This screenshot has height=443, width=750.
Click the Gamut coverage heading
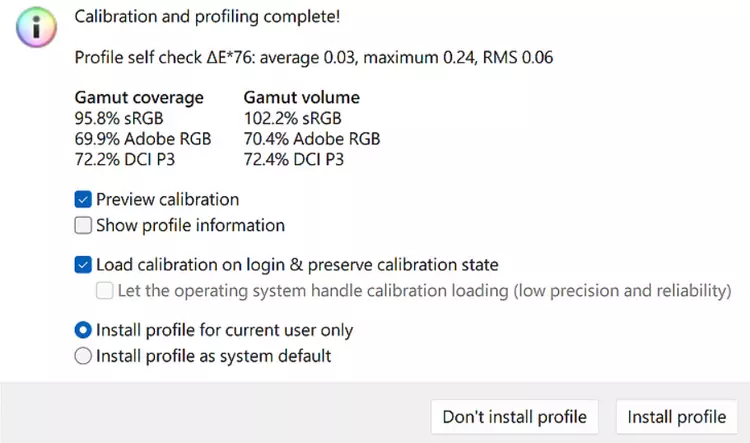139,98
